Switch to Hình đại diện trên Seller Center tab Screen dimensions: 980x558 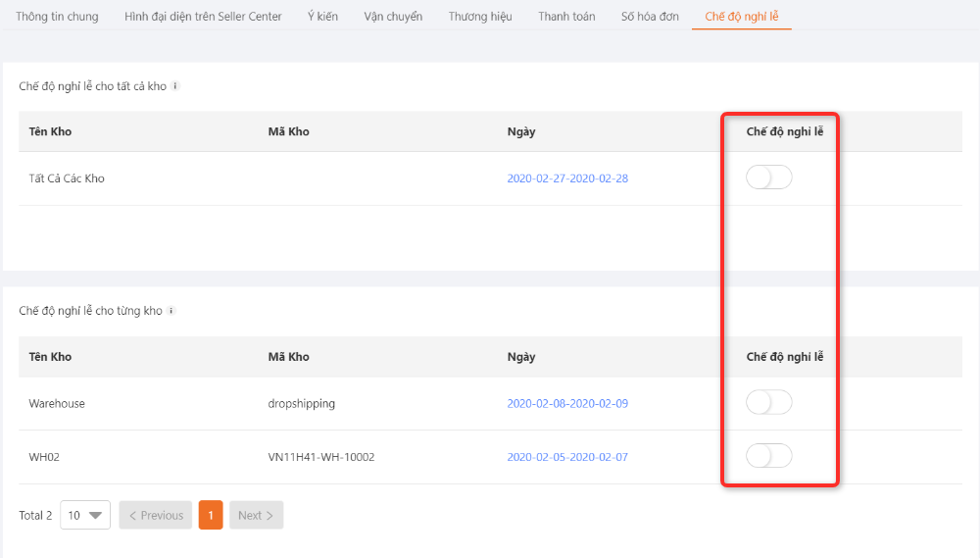(203, 17)
